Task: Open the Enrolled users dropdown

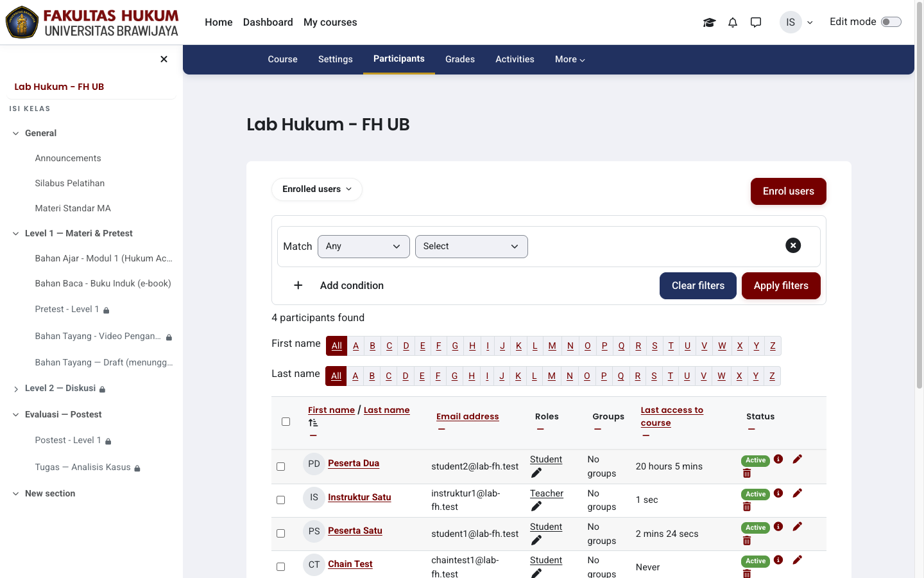Action: point(317,189)
